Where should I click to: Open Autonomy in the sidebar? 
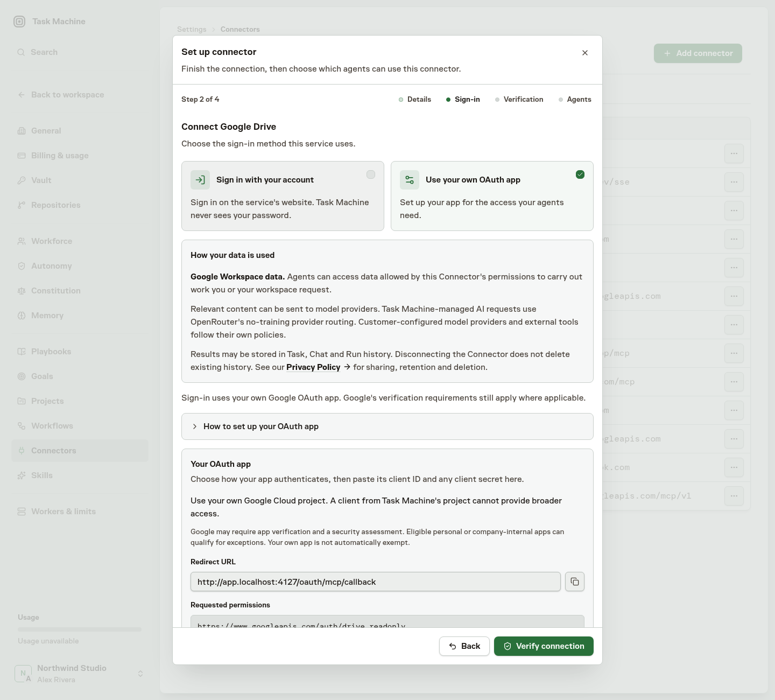coord(80,266)
